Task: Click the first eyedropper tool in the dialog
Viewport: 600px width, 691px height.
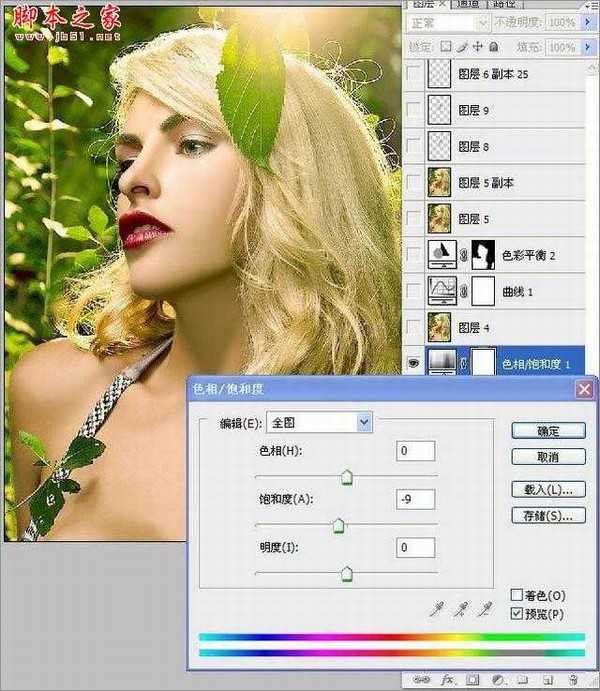Action: (437, 609)
